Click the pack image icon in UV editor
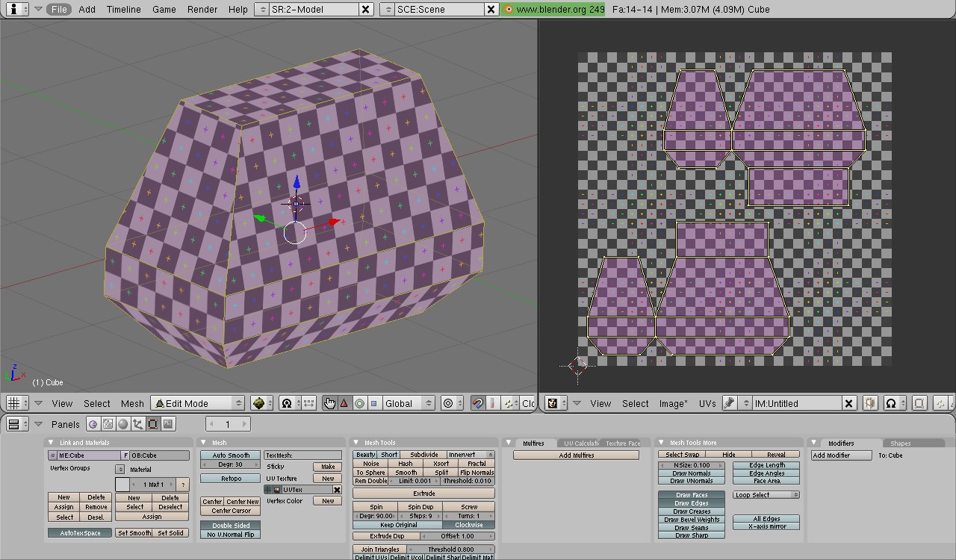This screenshot has height=560, width=956. click(x=870, y=403)
